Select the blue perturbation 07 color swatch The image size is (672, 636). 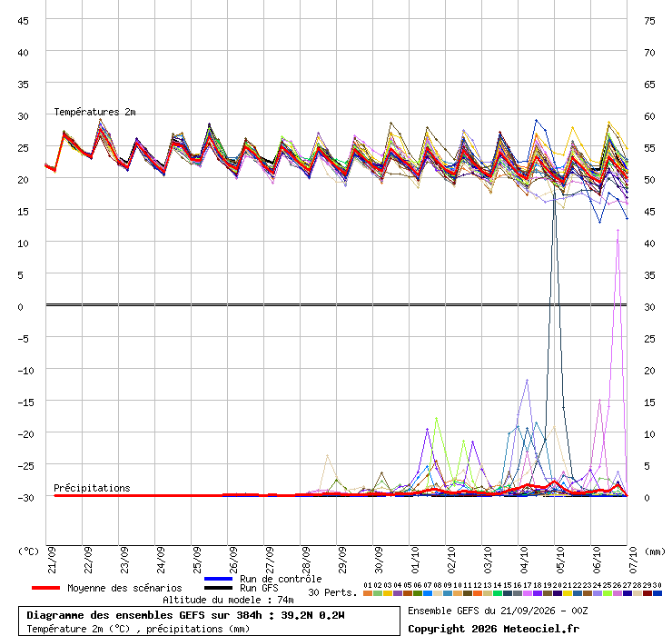tap(428, 593)
